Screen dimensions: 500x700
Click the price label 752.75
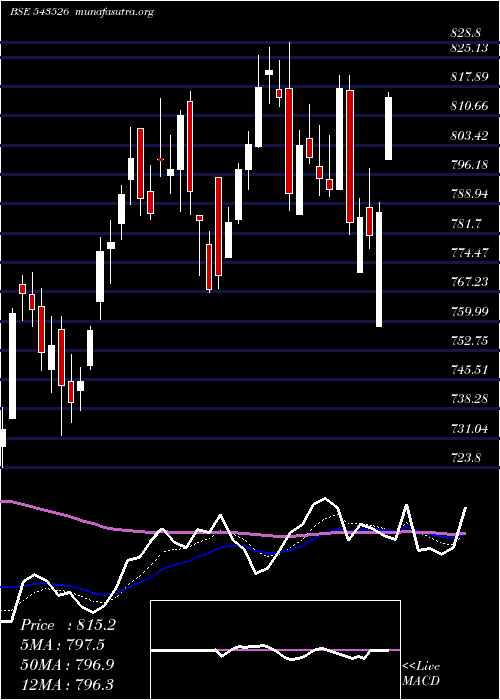click(x=469, y=341)
